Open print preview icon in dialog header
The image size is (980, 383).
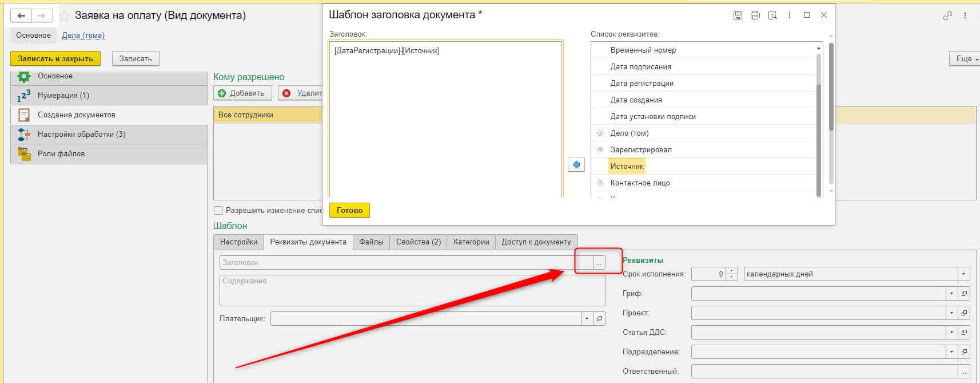click(x=772, y=15)
